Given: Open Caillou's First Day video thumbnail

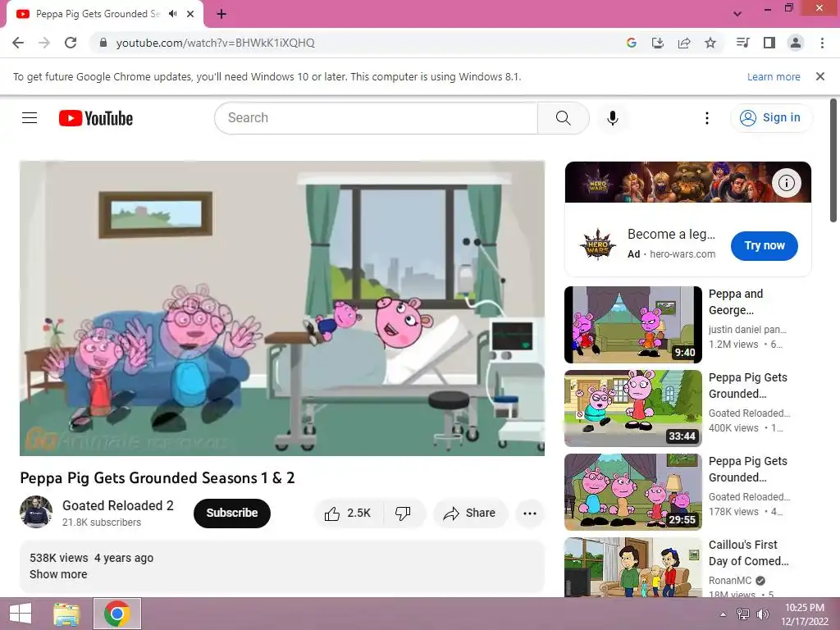Looking at the screenshot, I should pos(633,567).
